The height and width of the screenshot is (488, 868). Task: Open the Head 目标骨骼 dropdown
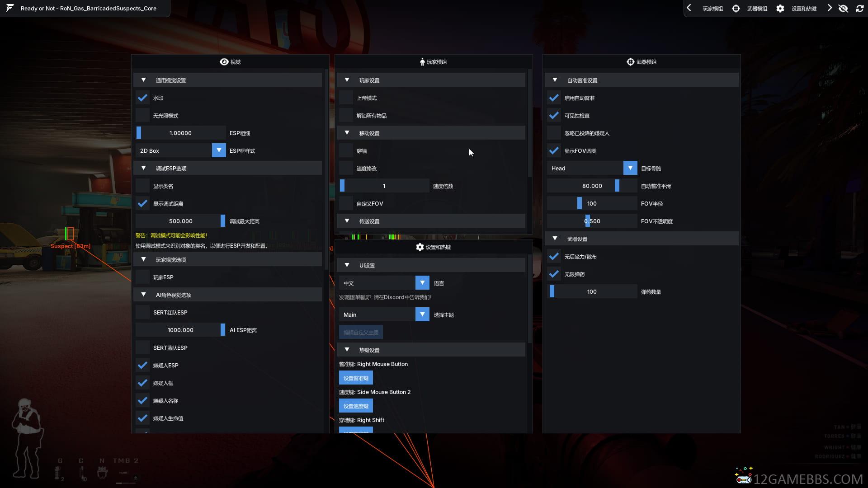pos(592,168)
